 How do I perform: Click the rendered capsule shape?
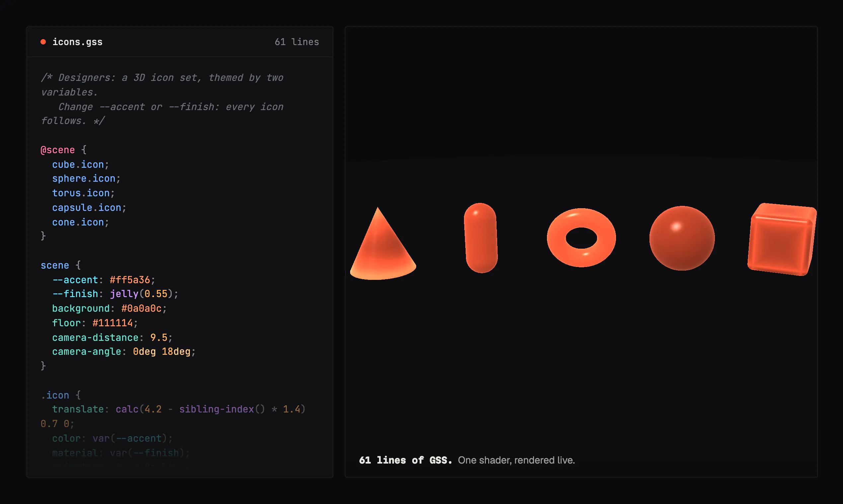[481, 238]
